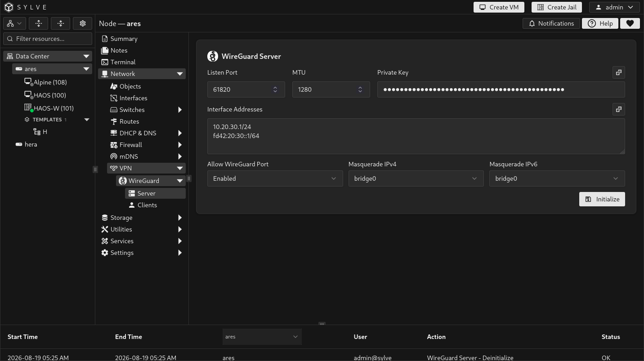Open the Routes page
Image resolution: width=644 pixels, height=361 pixels.
129,121
